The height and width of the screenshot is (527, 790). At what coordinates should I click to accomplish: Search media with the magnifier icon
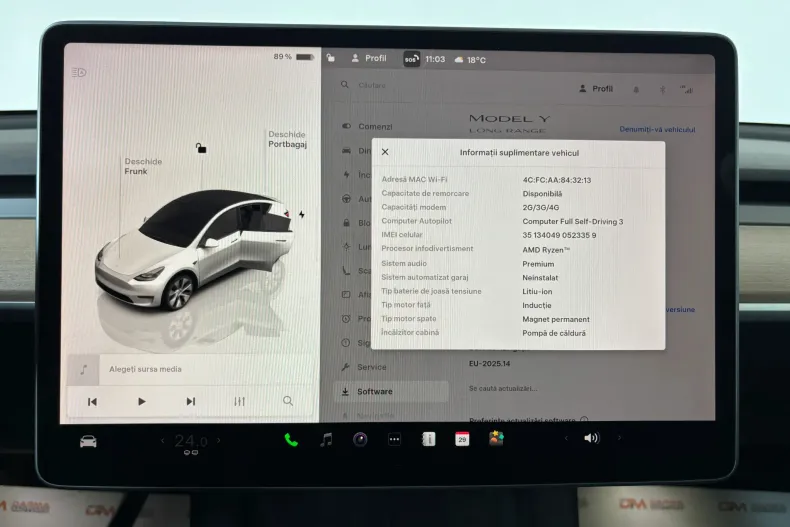coord(288,401)
